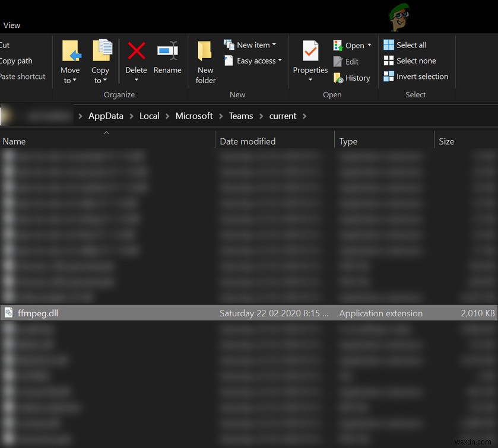
Task: Click the Move to folder icon
Action: (71, 50)
